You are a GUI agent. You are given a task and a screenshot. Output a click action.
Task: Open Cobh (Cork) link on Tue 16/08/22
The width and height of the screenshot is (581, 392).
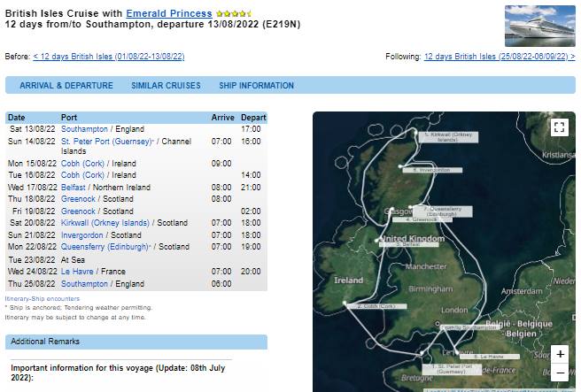click(x=82, y=175)
